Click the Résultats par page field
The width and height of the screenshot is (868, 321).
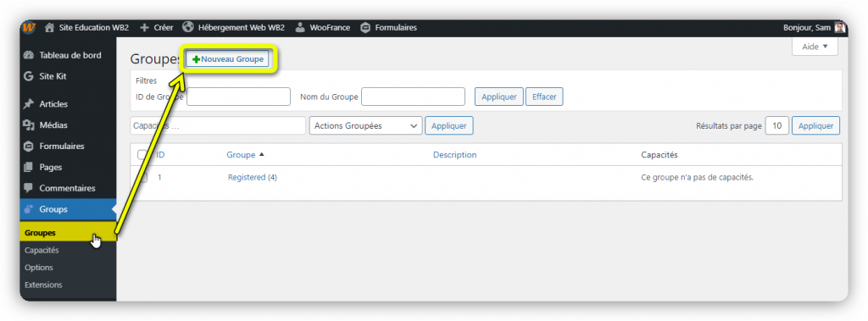pos(777,125)
